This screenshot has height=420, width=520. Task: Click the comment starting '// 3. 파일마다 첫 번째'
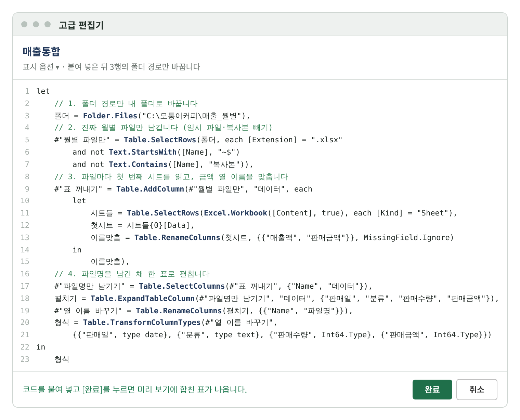pos(171,177)
